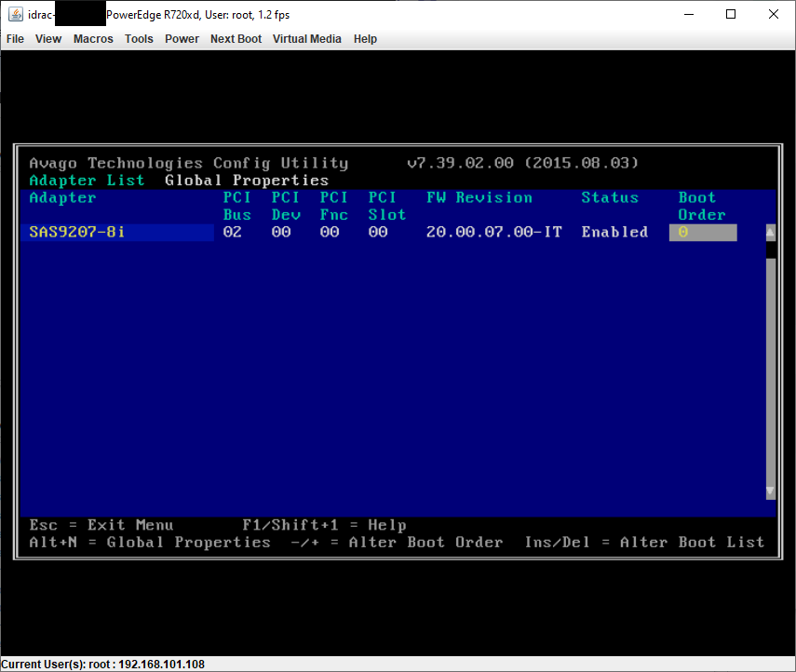Click the Adapter column header
The height and width of the screenshot is (672, 796).
click(x=62, y=197)
